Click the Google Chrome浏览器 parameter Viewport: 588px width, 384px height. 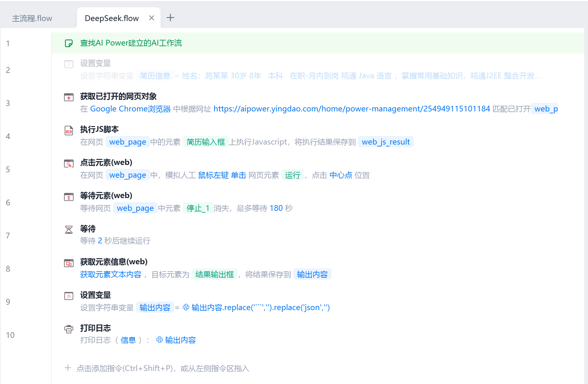(x=131, y=109)
